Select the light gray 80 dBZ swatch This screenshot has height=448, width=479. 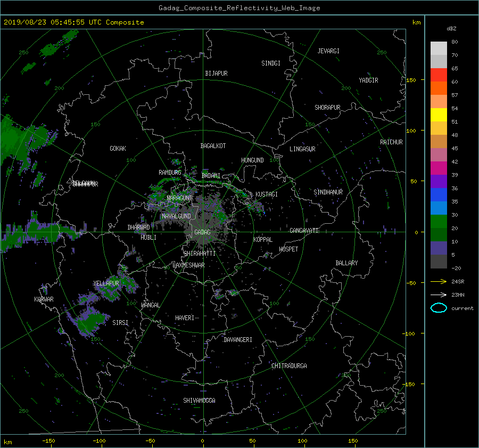[439, 48]
